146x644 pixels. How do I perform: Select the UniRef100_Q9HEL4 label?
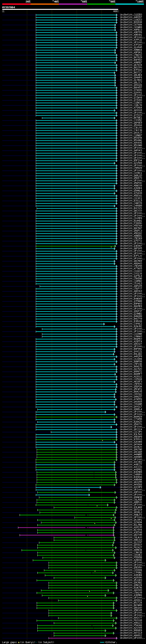coord(131,409)
